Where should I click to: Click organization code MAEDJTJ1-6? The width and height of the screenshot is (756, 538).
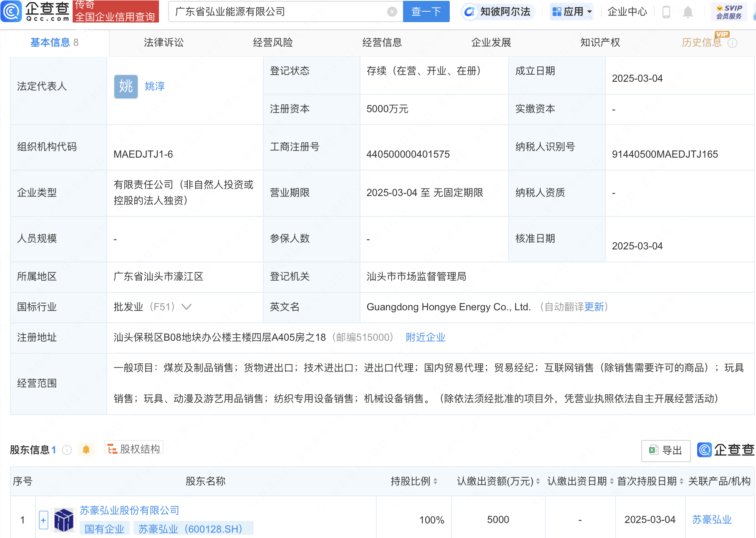tap(143, 154)
